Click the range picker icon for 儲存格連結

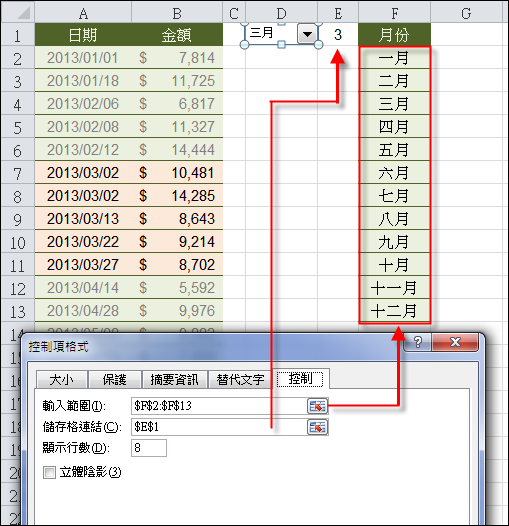point(317,427)
